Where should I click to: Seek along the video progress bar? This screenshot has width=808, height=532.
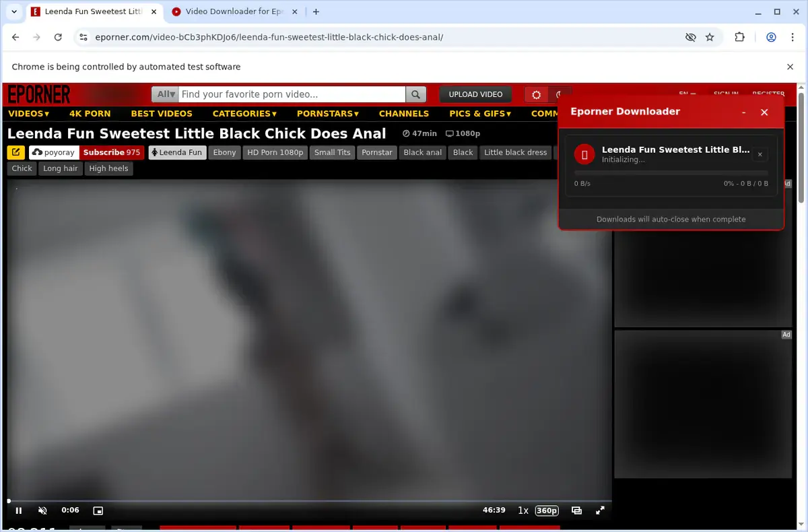(x=309, y=501)
